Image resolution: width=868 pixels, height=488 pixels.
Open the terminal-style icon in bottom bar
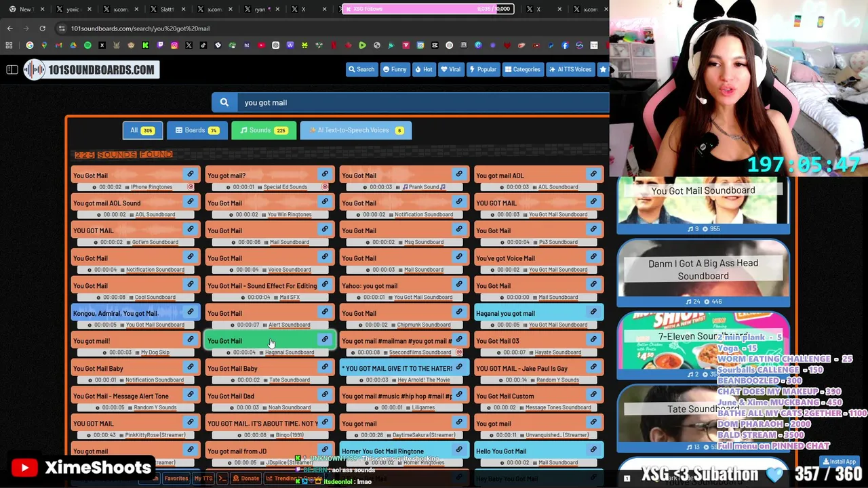coord(222,479)
